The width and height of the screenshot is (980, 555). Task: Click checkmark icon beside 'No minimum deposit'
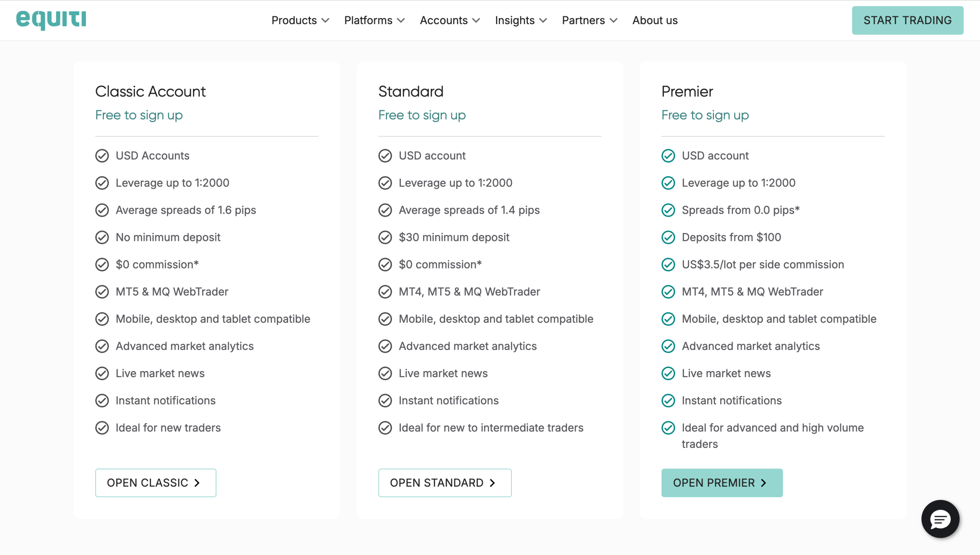click(102, 237)
